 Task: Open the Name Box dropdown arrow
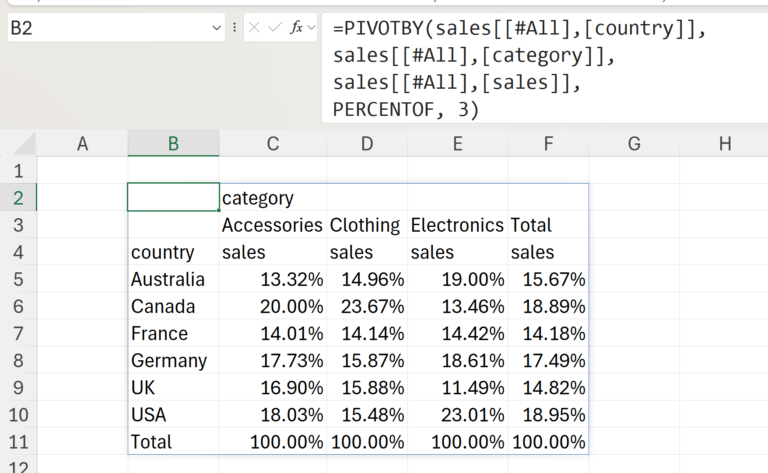pyautogui.click(x=217, y=28)
